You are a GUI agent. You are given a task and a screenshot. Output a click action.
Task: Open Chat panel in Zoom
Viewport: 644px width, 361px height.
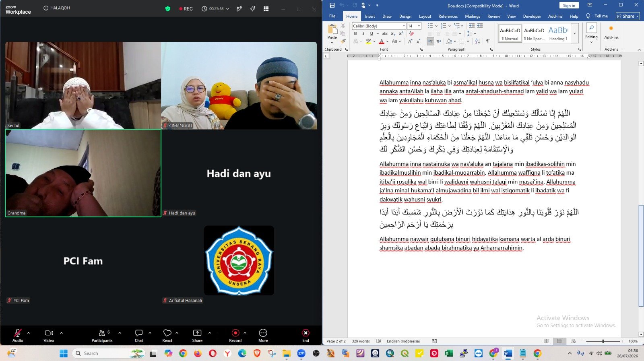139,335
